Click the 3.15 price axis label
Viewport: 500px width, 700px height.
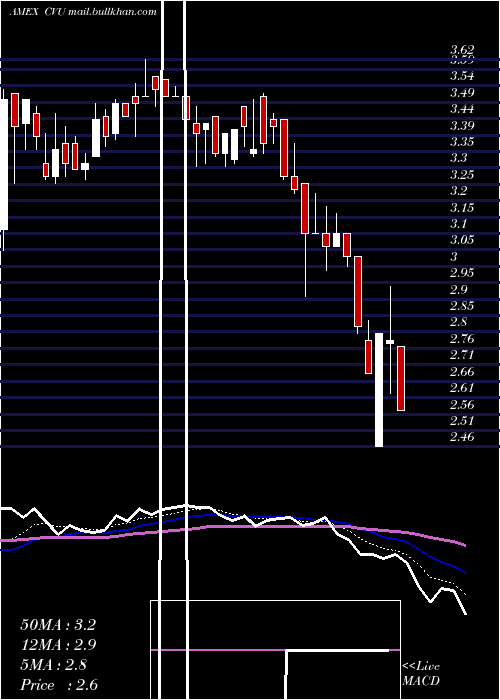(x=462, y=208)
